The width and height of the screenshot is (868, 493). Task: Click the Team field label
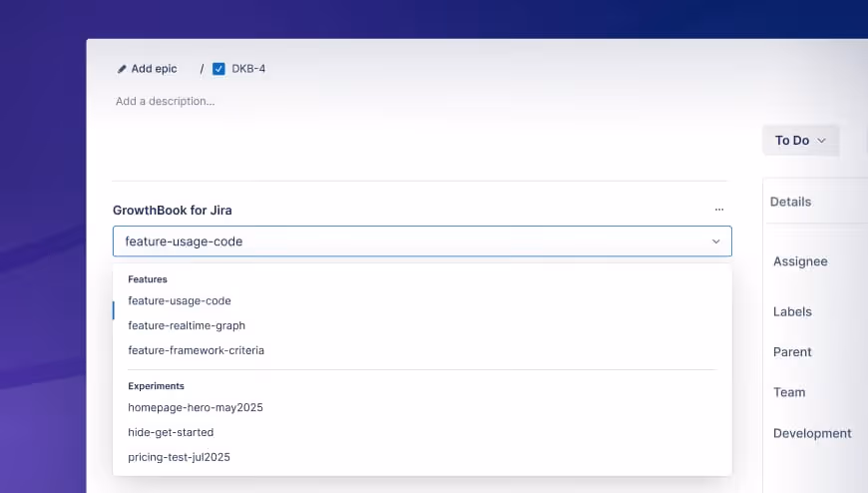coord(789,392)
